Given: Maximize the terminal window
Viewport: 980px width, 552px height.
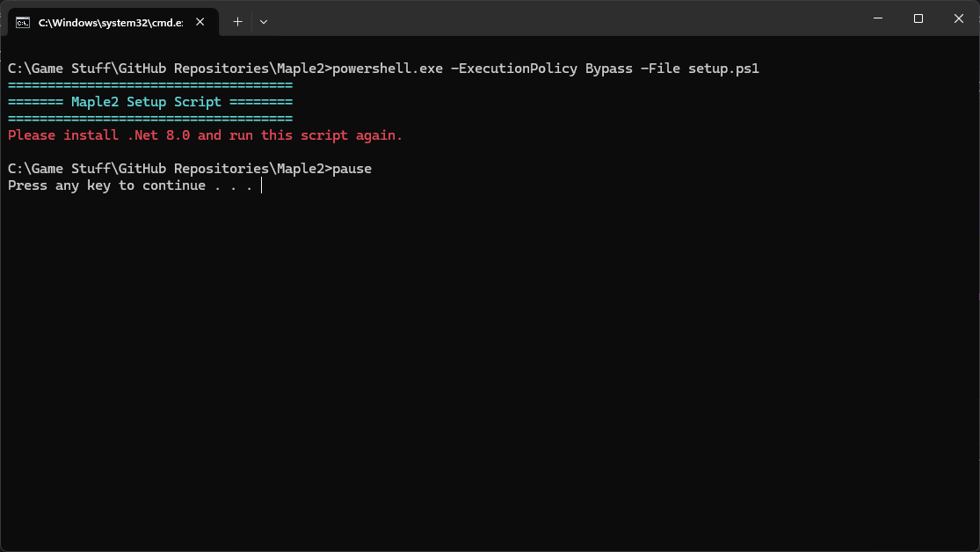Looking at the screenshot, I should pos(918,18).
